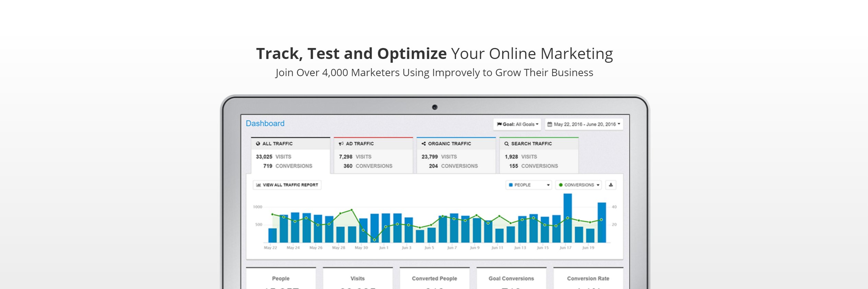868x289 pixels.
Task: Click the calendar icon beside date range
Action: 550,124
